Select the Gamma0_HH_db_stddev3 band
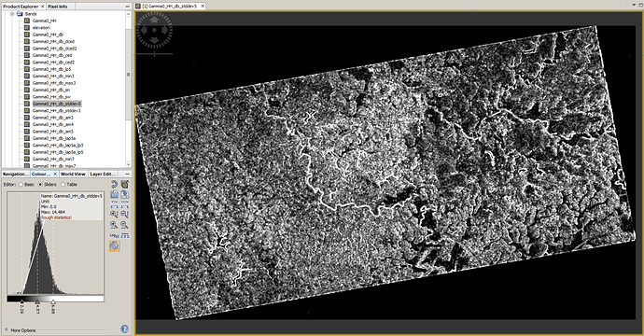The width and height of the screenshot is (644, 336). pyautogui.click(x=57, y=110)
